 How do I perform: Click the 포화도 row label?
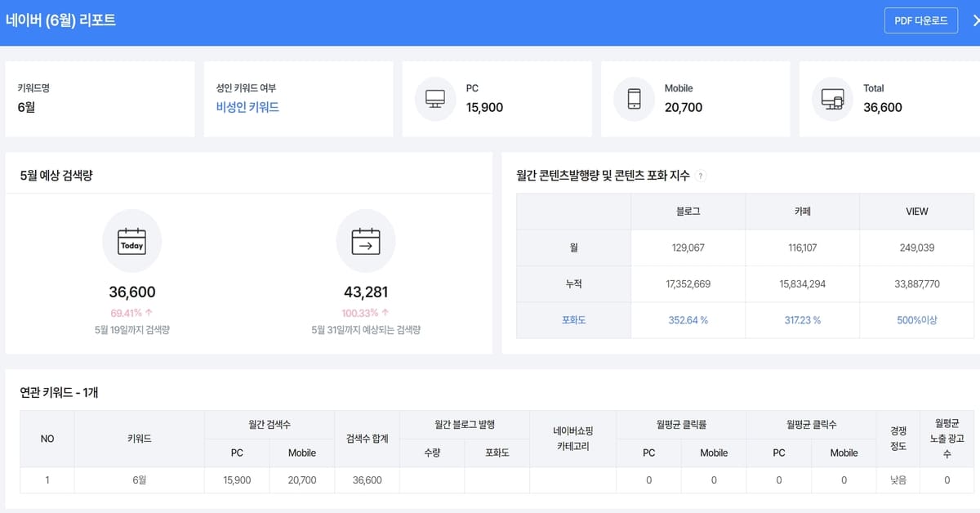pos(572,319)
